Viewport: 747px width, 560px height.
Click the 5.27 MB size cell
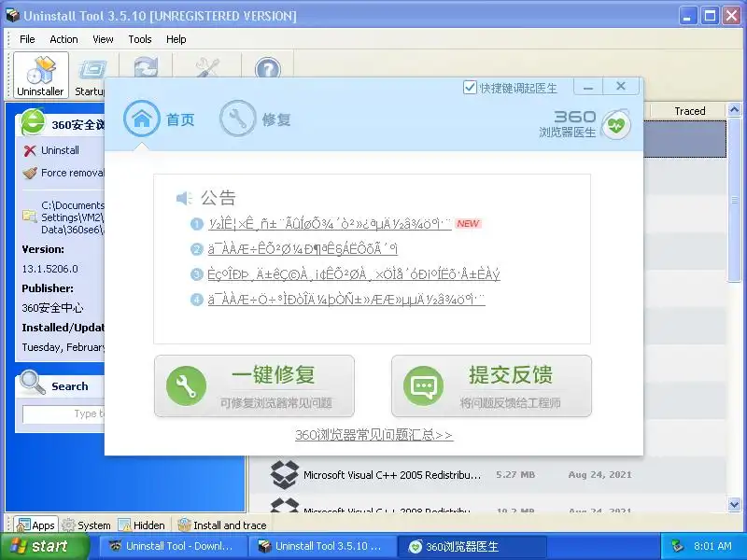point(515,475)
